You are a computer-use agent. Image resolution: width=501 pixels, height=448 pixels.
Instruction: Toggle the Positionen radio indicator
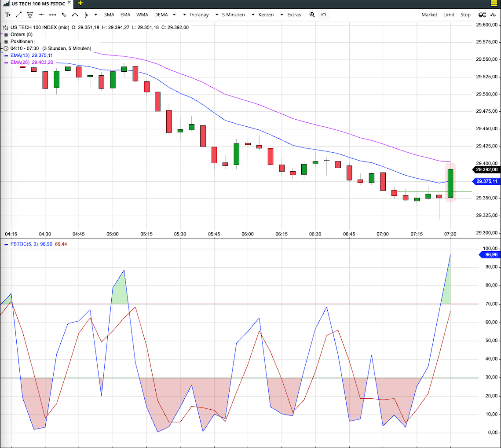point(6,41)
